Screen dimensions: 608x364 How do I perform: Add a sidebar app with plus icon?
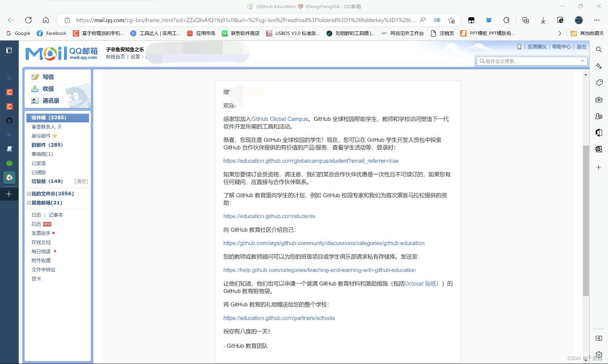[599, 167]
